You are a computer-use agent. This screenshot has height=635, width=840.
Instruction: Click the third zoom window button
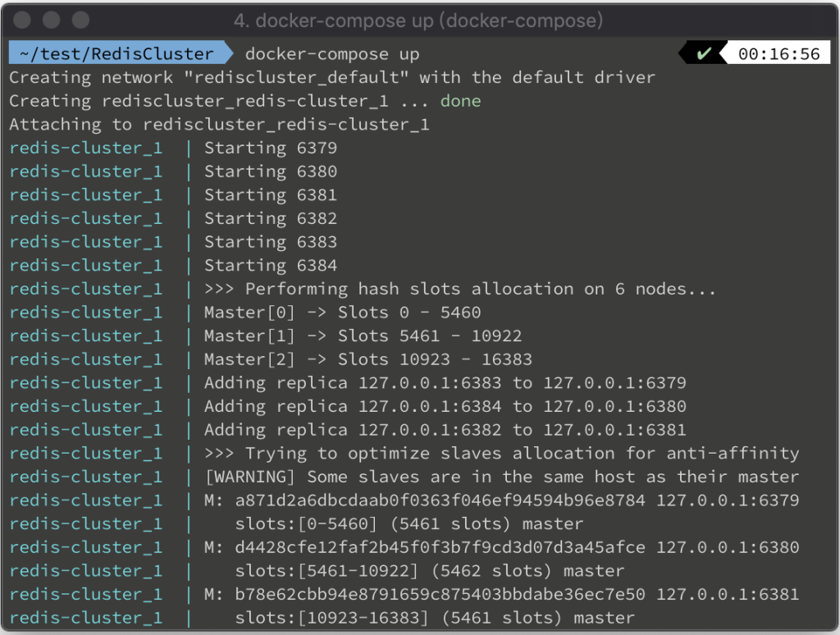[x=80, y=20]
